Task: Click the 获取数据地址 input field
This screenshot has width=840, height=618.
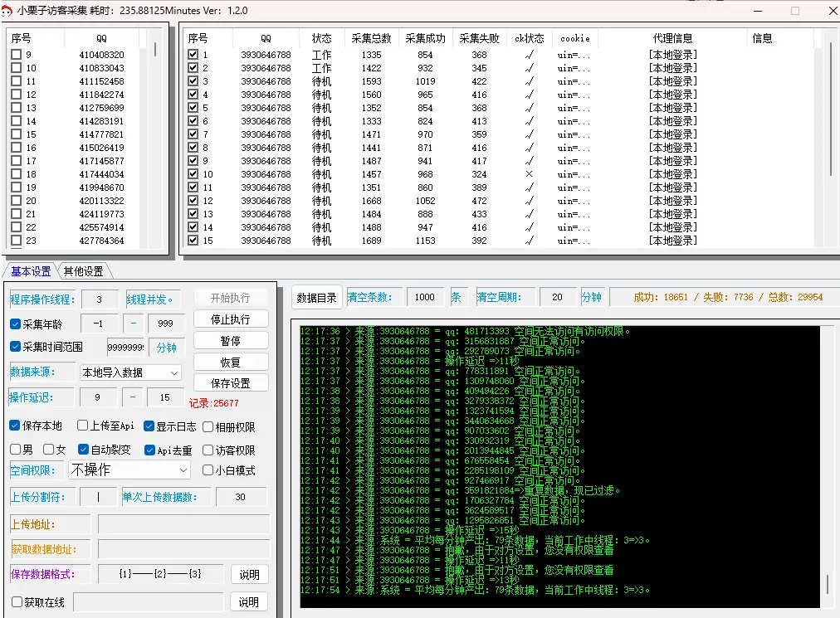Action: coord(183,549)
